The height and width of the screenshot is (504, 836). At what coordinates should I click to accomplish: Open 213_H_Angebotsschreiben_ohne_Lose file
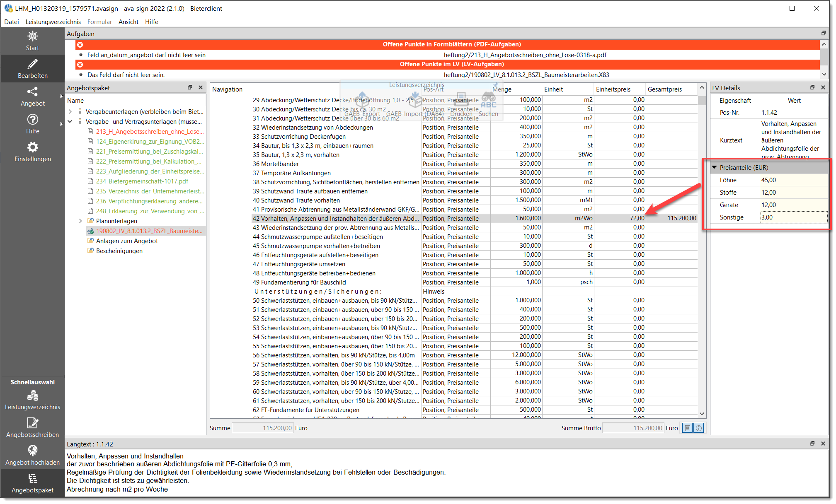tap(150, 132)
